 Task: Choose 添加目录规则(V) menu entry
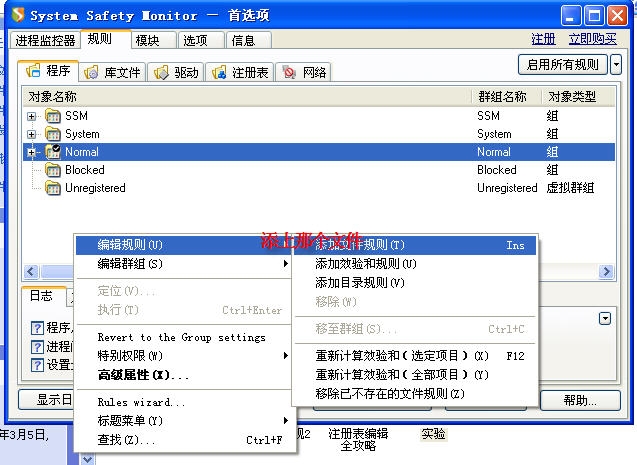(416, 283)
